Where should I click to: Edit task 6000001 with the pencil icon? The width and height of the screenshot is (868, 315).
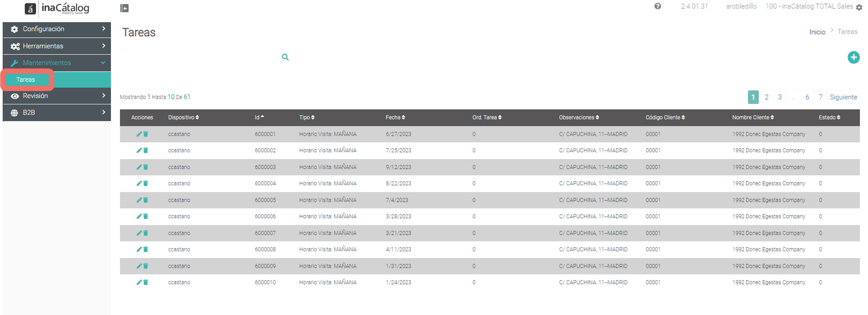pos(139,134)
